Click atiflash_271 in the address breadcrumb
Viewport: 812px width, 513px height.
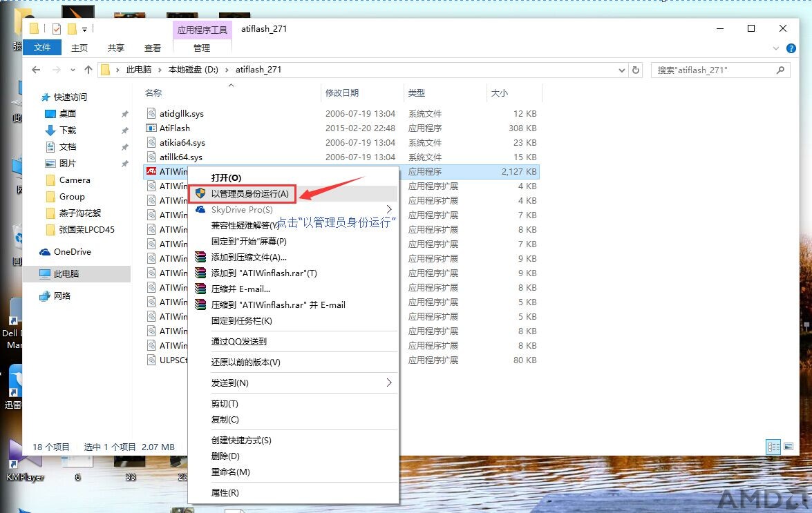click(x=258, y=69)
